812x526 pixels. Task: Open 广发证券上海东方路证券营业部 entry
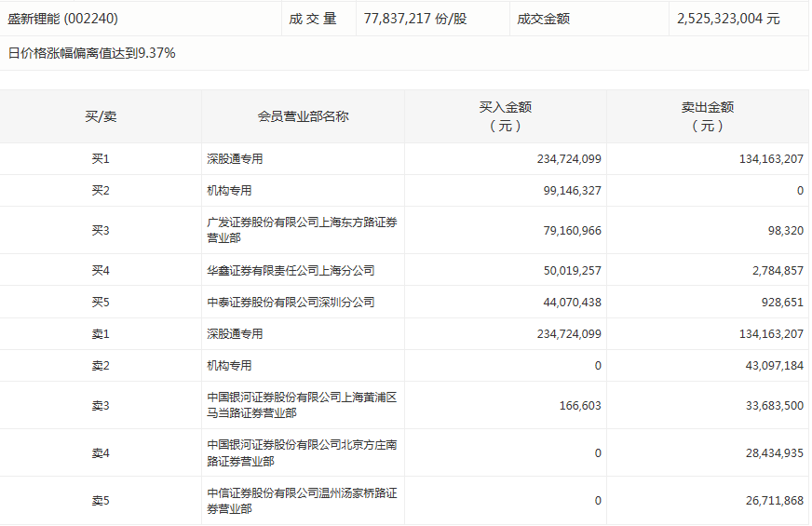[302, 230]
